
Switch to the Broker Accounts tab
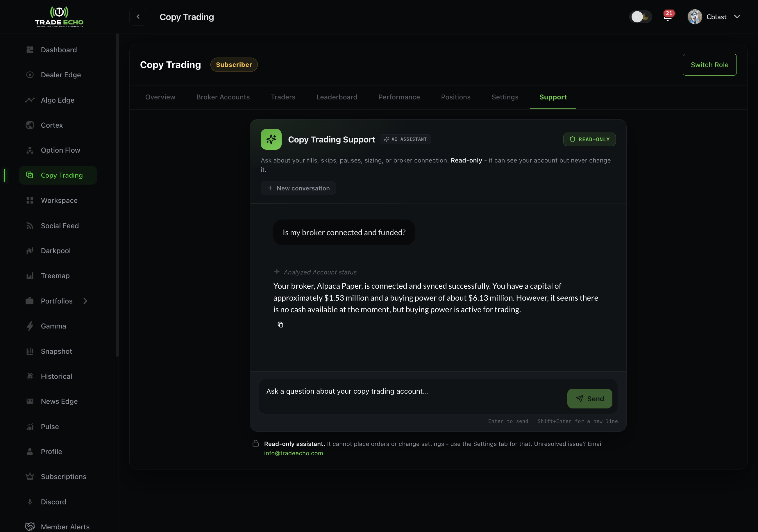tap(223, 97)
